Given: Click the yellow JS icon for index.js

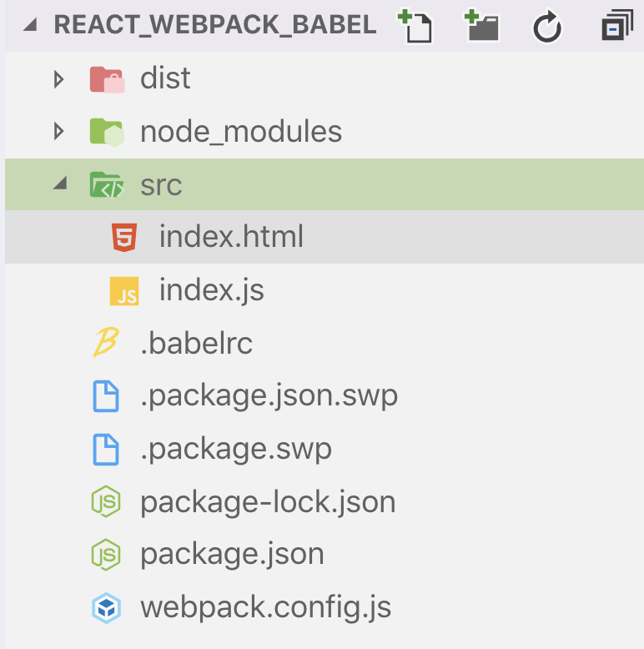Looking at the screenshot, I should [x=124, y=291].
